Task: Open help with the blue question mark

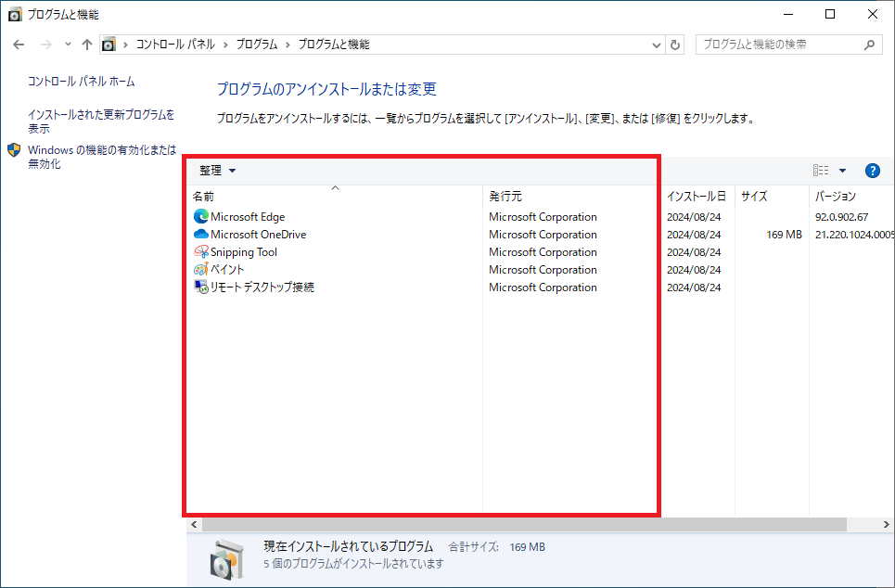Action: click(x=872, y=171)
